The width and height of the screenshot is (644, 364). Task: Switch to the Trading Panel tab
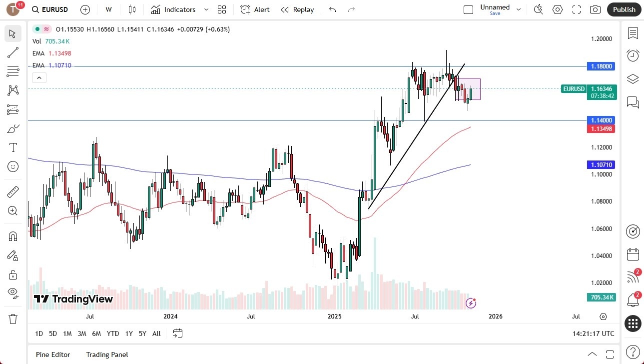click(106, 354)
